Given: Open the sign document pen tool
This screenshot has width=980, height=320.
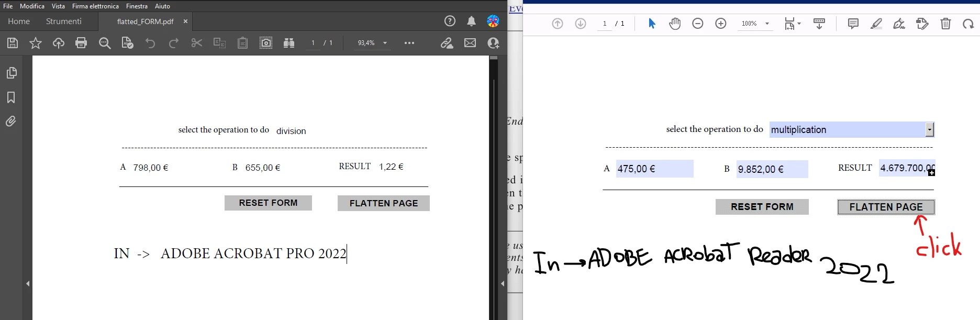Looking at the screenshot, I should coord(899,24).
